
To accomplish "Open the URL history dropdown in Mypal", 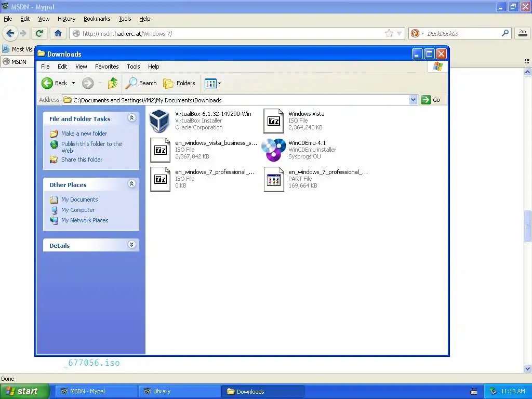I will (x=399, y=34).
